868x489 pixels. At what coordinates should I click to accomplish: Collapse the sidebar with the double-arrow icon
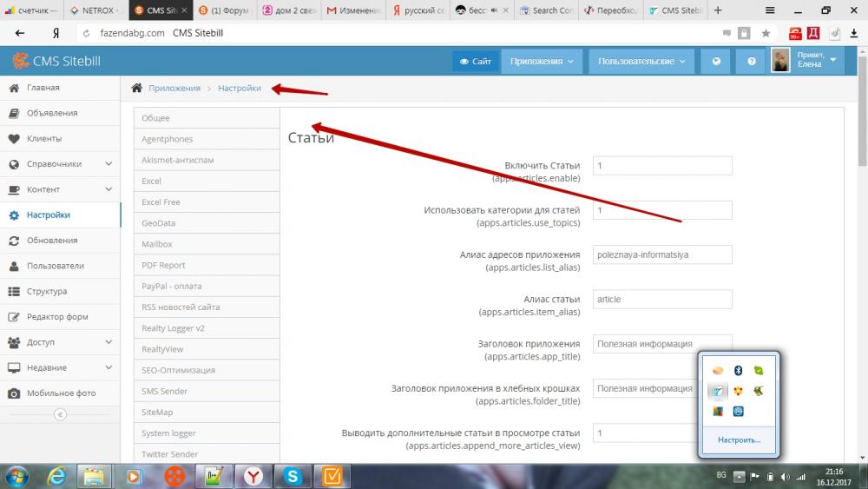pos(60,414)
